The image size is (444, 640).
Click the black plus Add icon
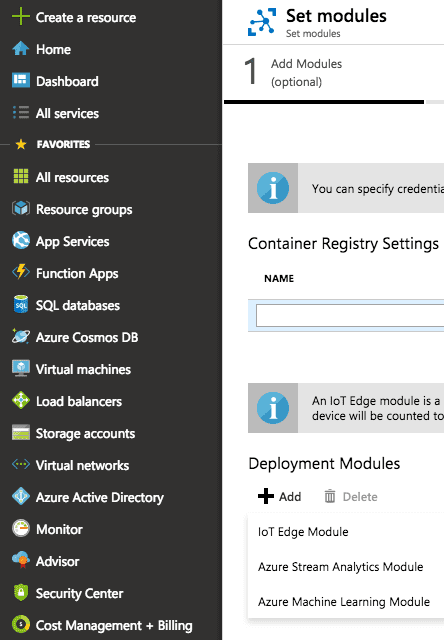(x=266, y=496)
